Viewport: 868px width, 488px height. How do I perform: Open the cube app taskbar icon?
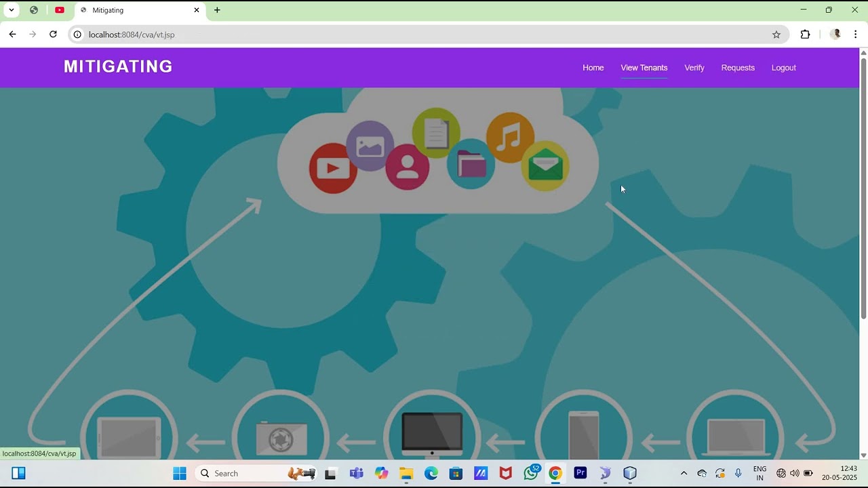tap(630, 473)
